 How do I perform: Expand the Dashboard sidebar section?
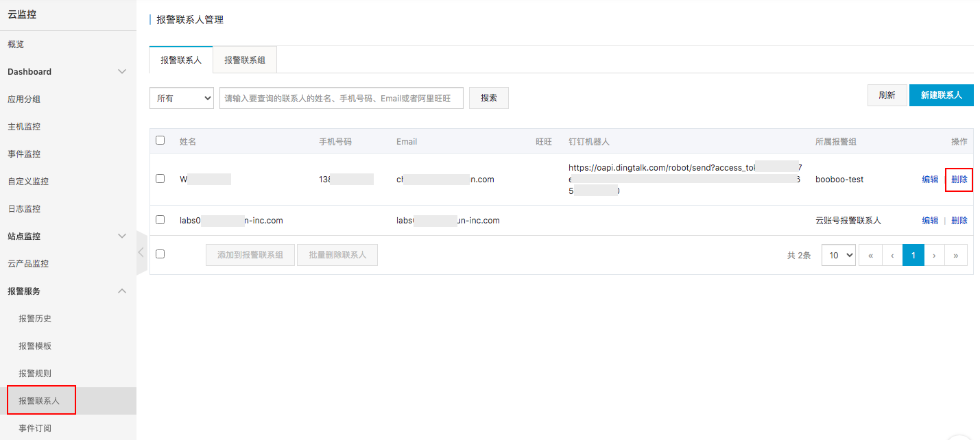pos(122,72)
